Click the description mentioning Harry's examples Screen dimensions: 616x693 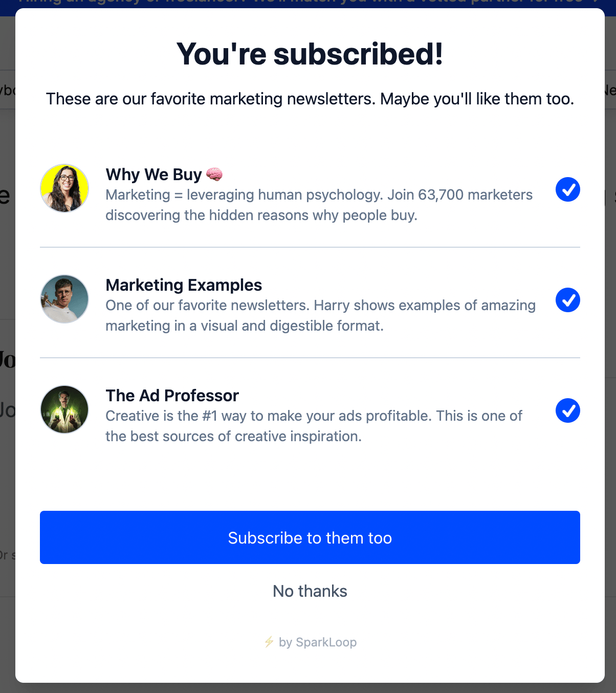[x=321, y=315]
